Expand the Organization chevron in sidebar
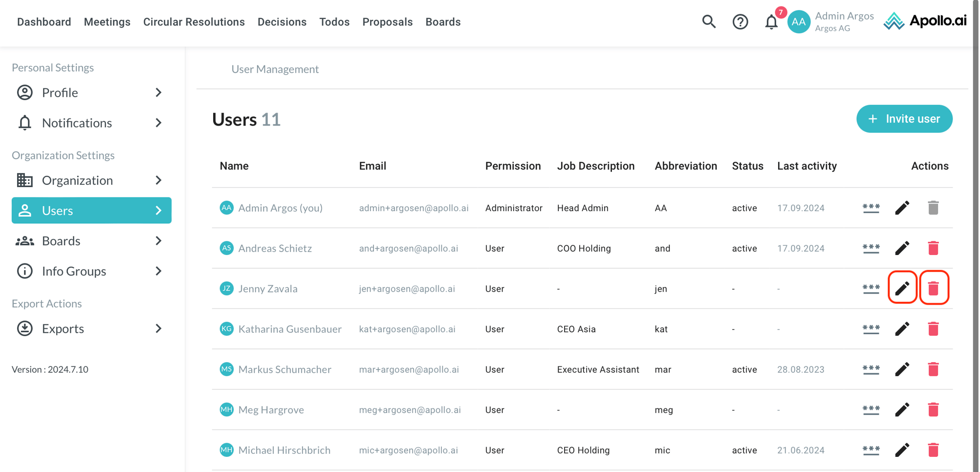Image resolution: width=980 pixels, height=472 pixels. 158,180
